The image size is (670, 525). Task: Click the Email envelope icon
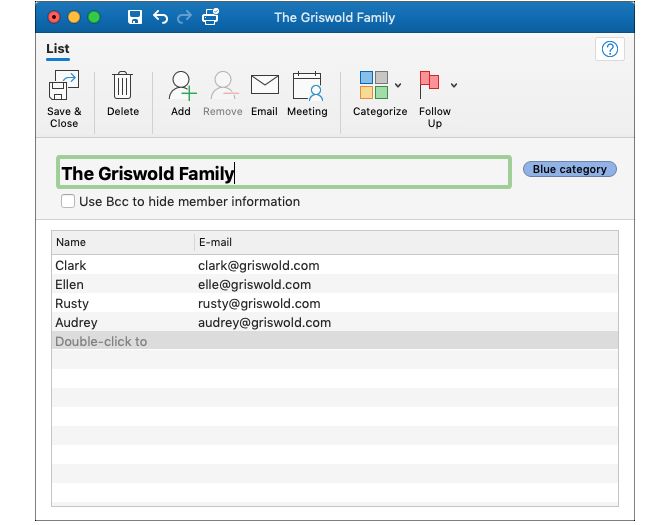(x=264, y=86)
